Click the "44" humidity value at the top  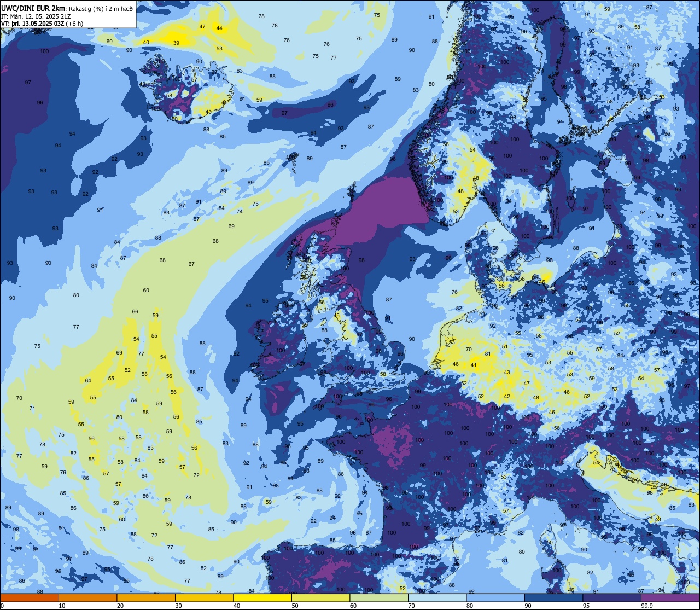[x=219, y=28]
